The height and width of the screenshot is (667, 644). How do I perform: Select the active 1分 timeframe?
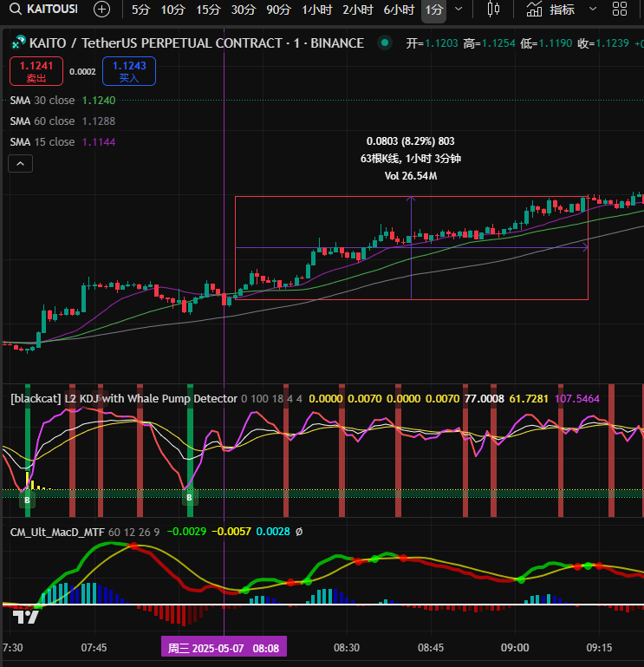[434, 10]
